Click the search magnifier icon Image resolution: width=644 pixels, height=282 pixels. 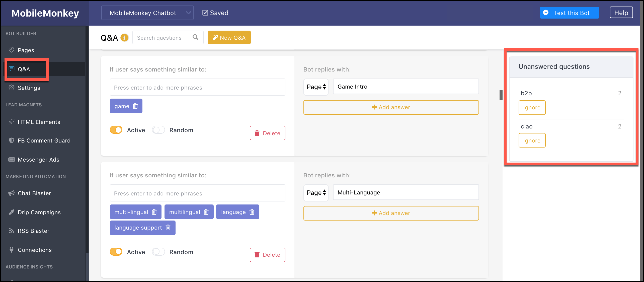[195, 37]
